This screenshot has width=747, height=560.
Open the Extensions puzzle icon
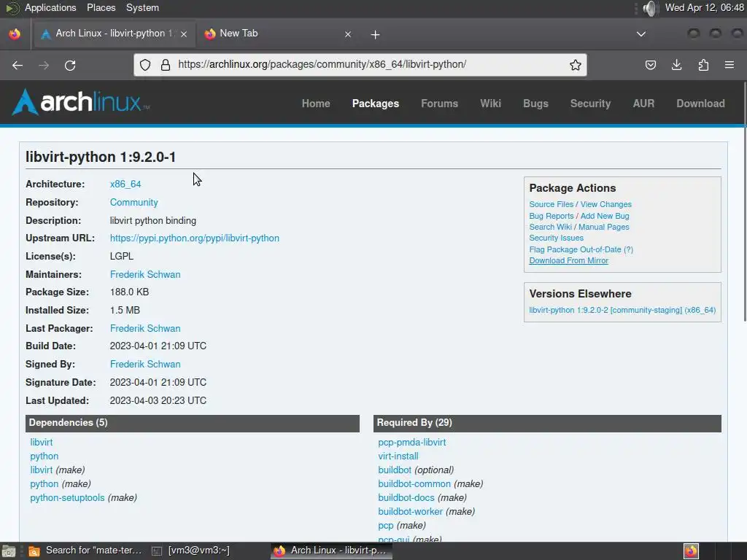703,65
